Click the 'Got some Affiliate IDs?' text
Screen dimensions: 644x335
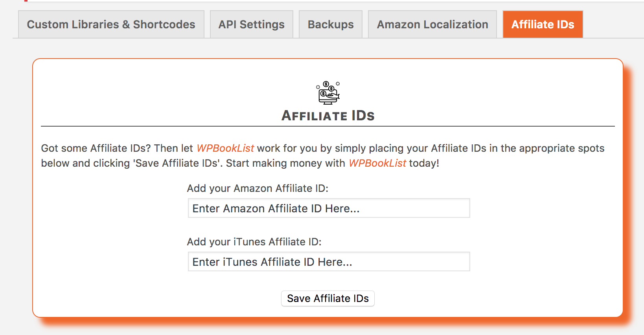coord(96,148)
